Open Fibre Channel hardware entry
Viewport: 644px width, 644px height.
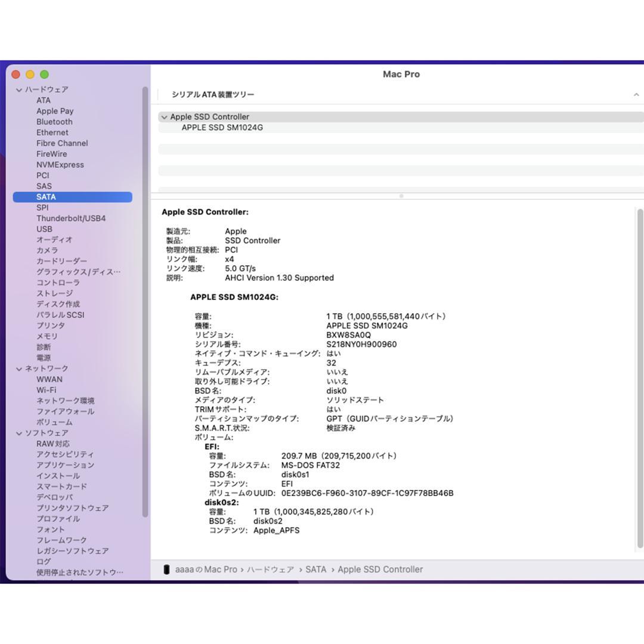coord(62,143)
